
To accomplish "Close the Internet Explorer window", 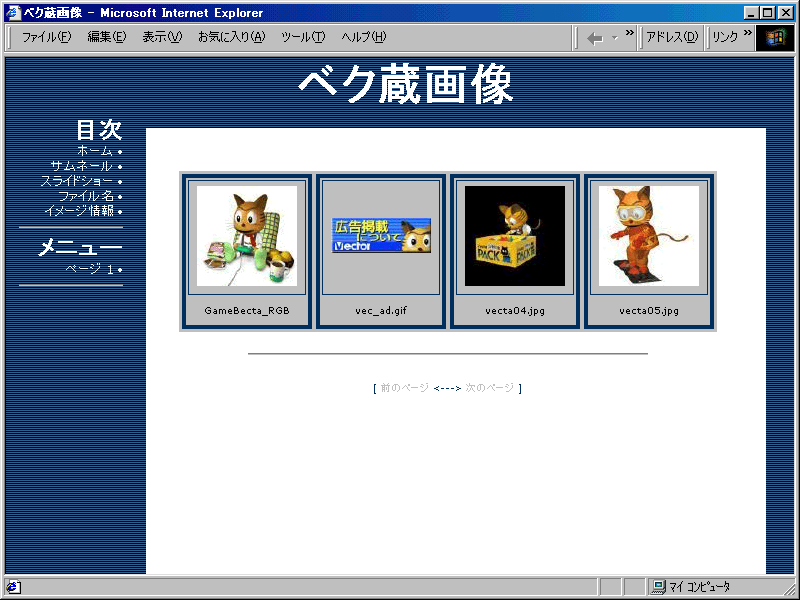I will (786, 13).
